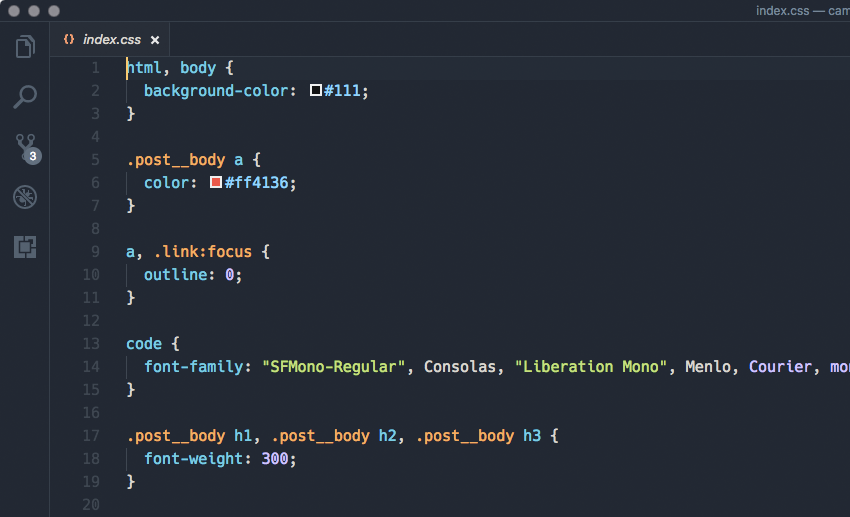This screenshot has height=517, width=850.
Task: Click the source control badge "3"
Action: [x=33, y=156]
